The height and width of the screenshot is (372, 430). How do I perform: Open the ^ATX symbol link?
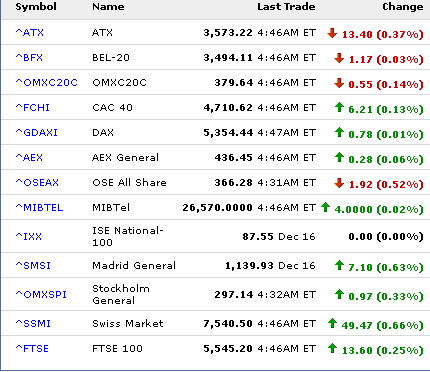pos(30,32)
